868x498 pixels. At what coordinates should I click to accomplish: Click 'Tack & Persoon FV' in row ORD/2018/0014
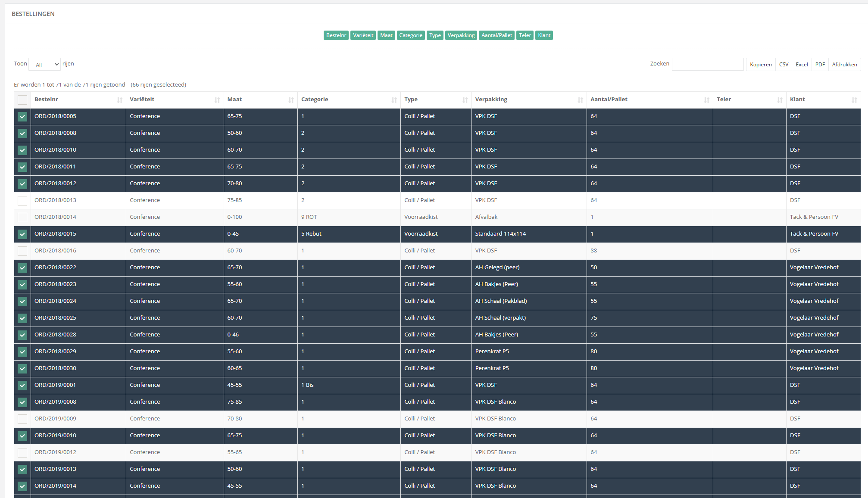pos(814,217)
